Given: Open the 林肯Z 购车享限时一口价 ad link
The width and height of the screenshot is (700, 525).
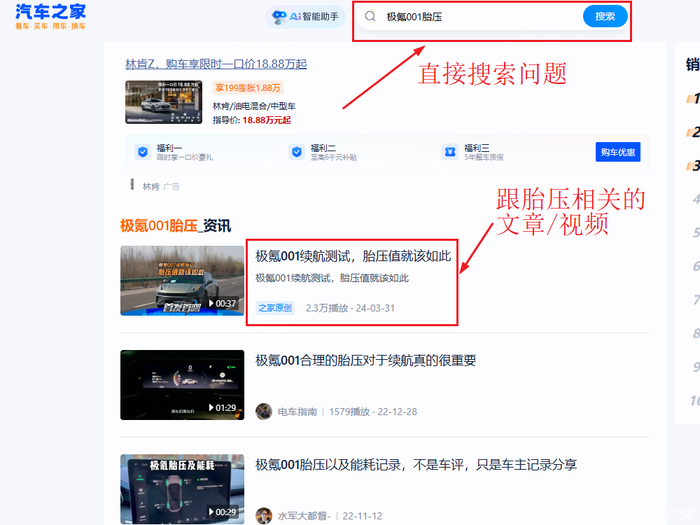Looking at the screenshot, I should pyautogui.click(x=216, y=64).
